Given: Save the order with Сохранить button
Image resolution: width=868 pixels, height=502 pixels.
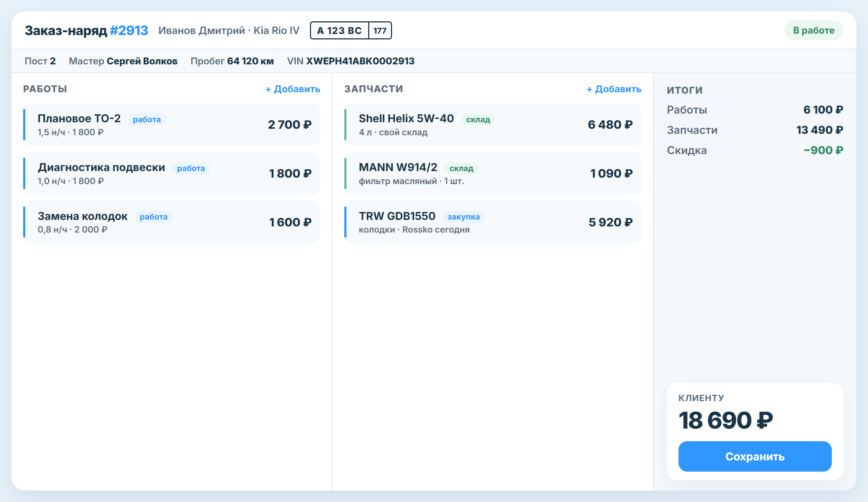Looking at the screenshot, I should (755, 456).
